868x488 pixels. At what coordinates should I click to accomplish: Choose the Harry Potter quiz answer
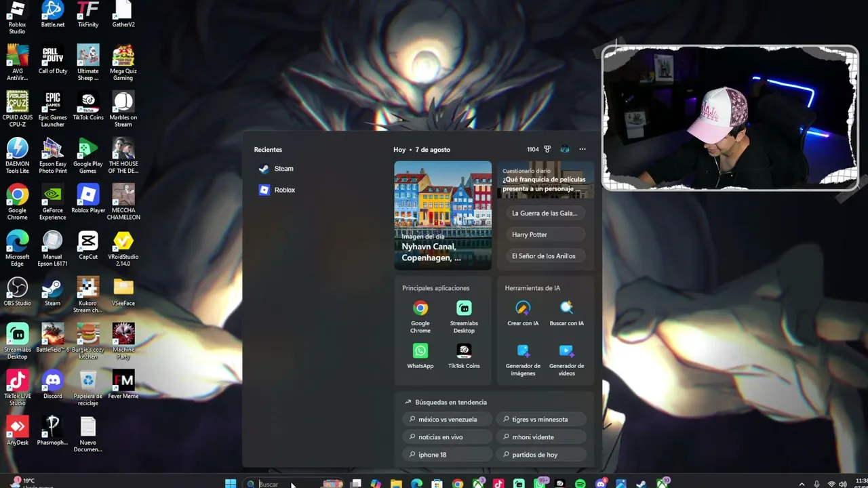[x=545, y=235]
